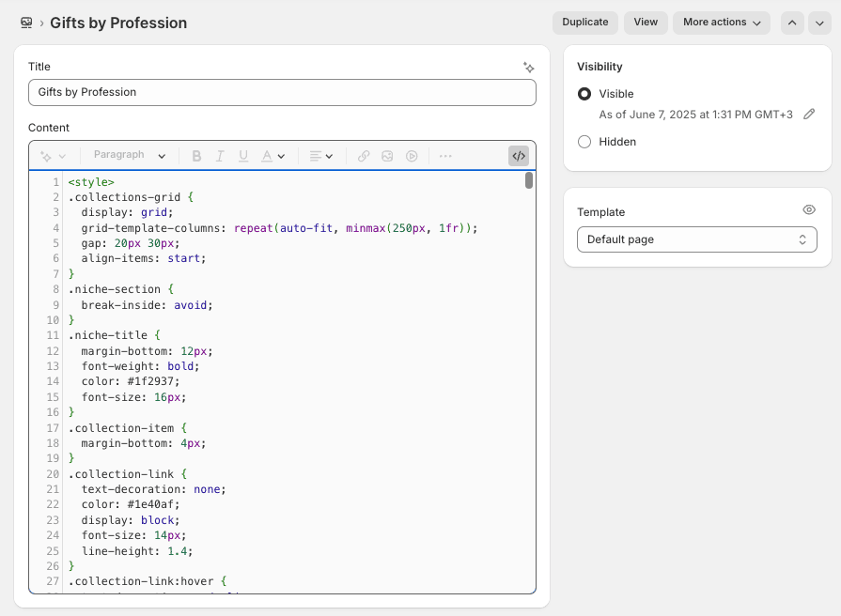The image size is (841, 616).
Task: Insert a video using the toolbar icon
Action: pyautogui.click(x=412, y=156)
